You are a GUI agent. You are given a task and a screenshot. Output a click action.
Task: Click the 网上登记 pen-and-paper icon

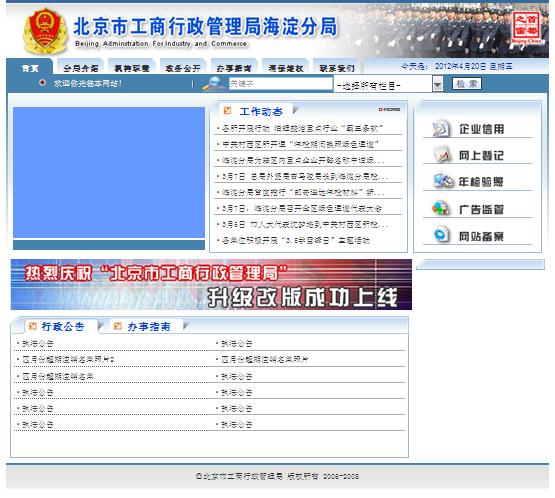coord(442,155)
